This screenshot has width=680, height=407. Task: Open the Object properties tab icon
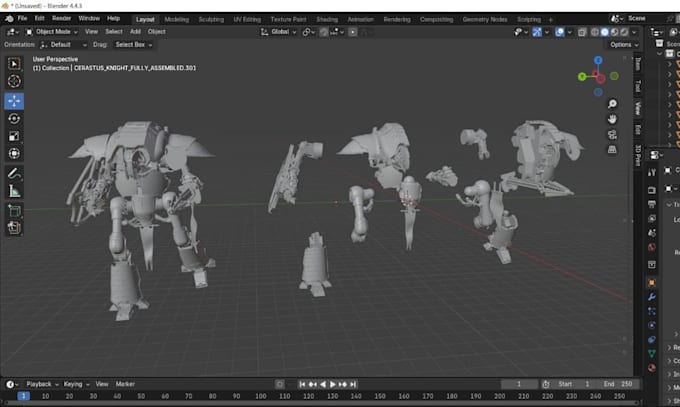pyautogui.click(x=651, y=282)
